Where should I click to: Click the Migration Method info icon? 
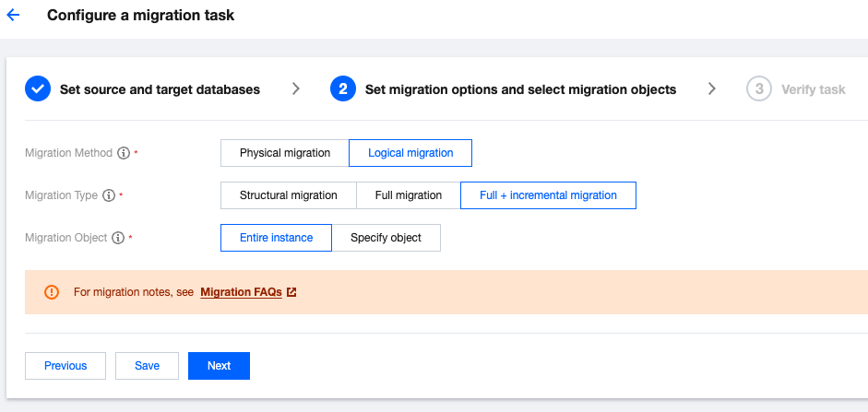pyautogui.click(x=124, y=153)
